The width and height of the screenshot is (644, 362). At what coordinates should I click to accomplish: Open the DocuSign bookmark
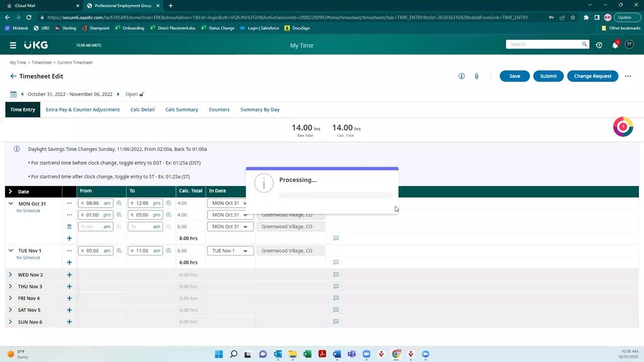click(297, 28)
